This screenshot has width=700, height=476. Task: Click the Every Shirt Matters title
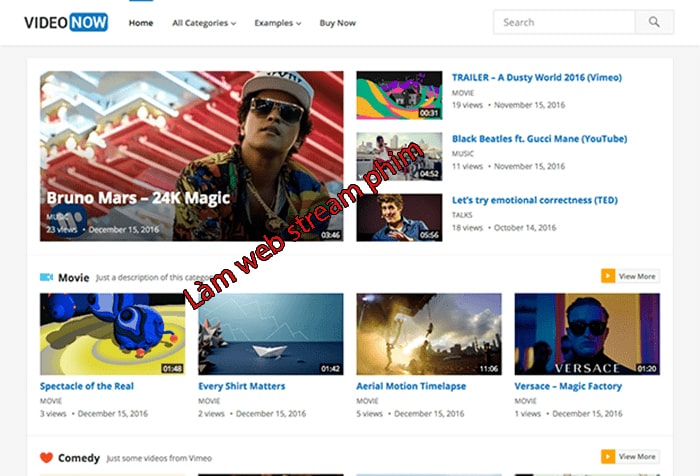click(x=242, y=386)
